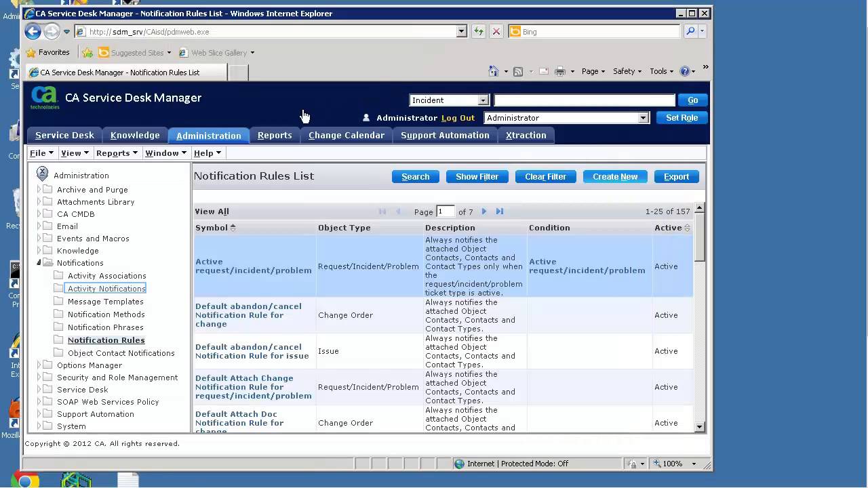Expand the Attachments Library folder

39,202
